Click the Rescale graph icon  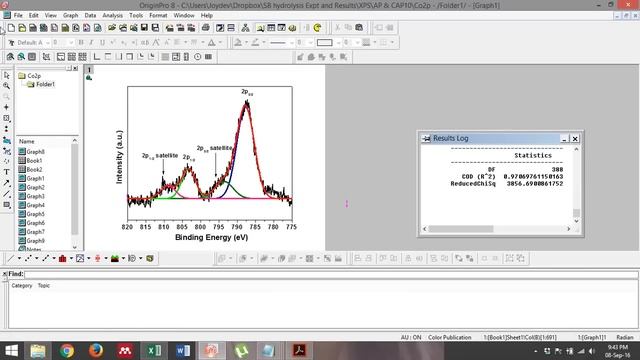click(46, 57)
